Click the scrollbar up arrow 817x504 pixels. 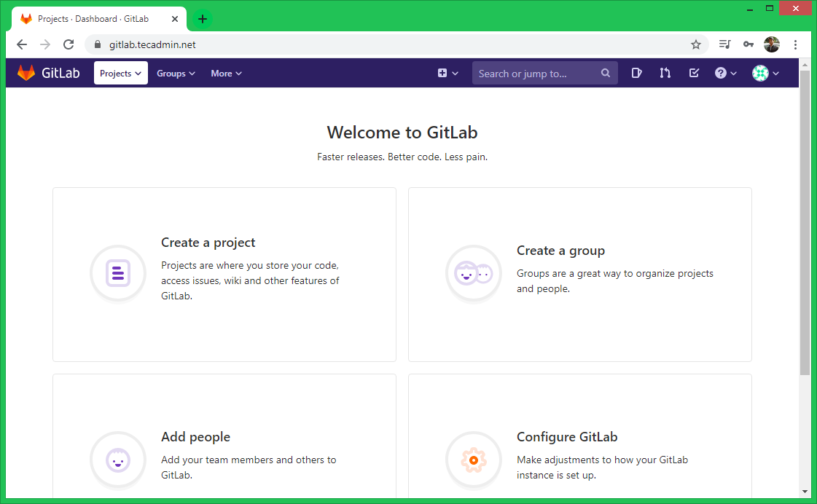pos(805,65)
